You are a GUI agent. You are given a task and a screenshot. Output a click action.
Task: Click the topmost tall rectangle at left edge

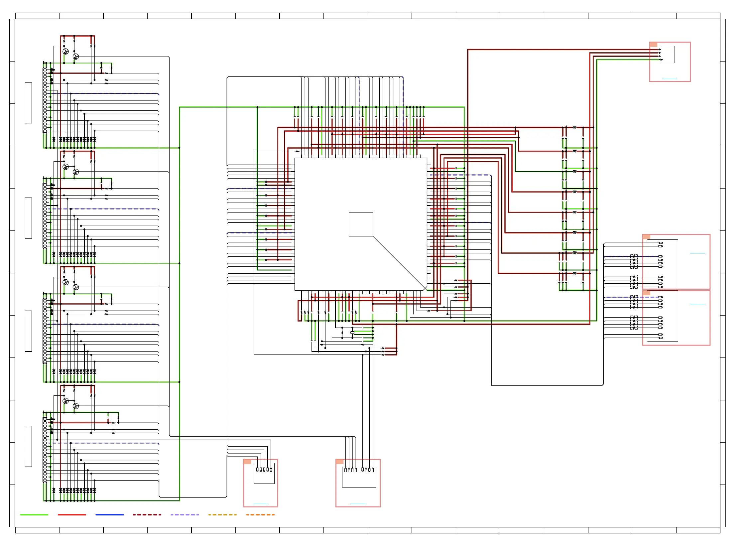[x=29, y=103]
